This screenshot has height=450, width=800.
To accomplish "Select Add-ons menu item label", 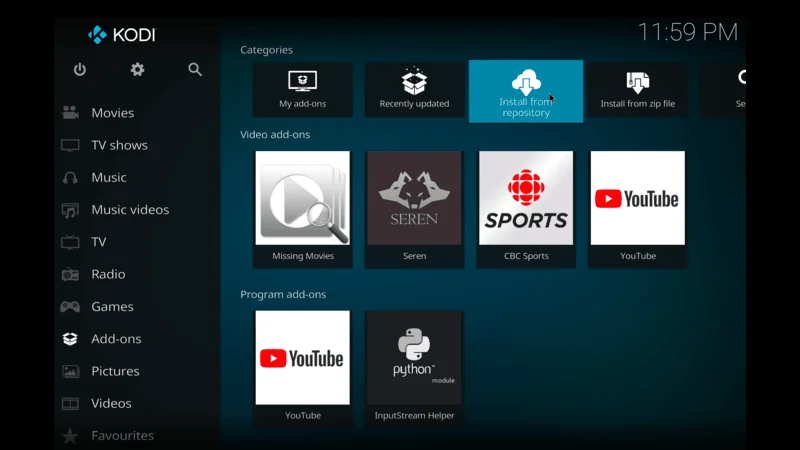I will point(116,339).
